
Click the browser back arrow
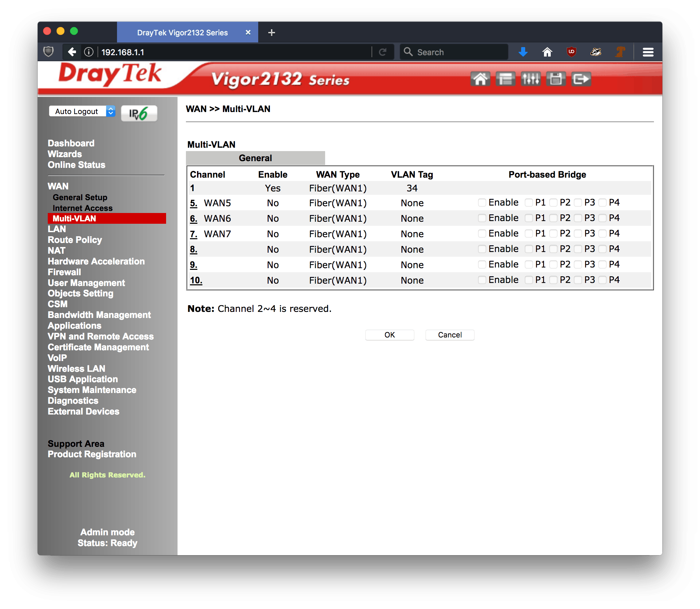click(72, 52)
